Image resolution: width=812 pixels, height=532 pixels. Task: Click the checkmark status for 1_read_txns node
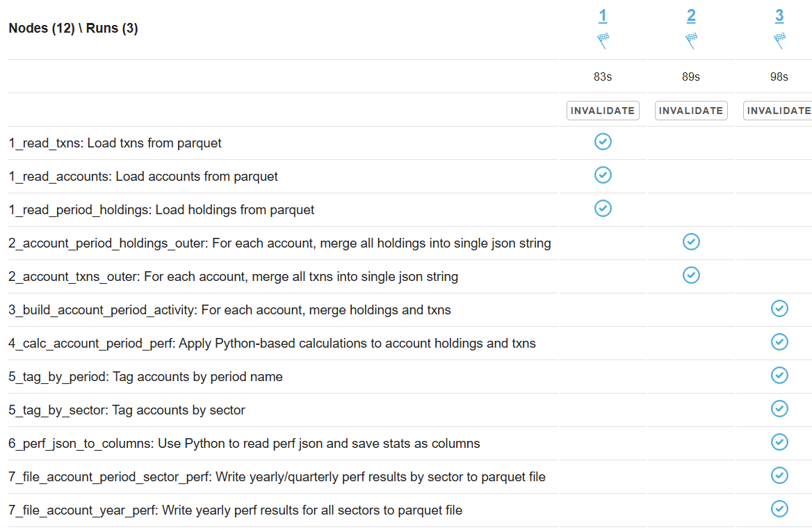click(603, 141)
